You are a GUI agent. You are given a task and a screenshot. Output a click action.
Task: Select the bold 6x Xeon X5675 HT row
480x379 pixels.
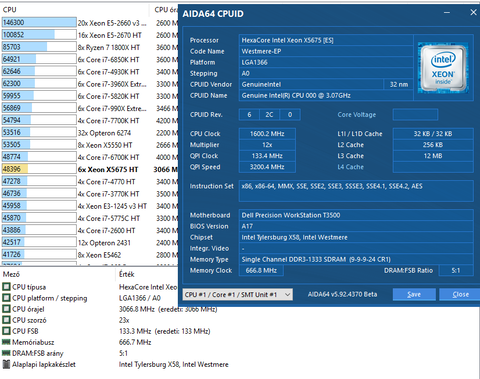pos(90,169)
